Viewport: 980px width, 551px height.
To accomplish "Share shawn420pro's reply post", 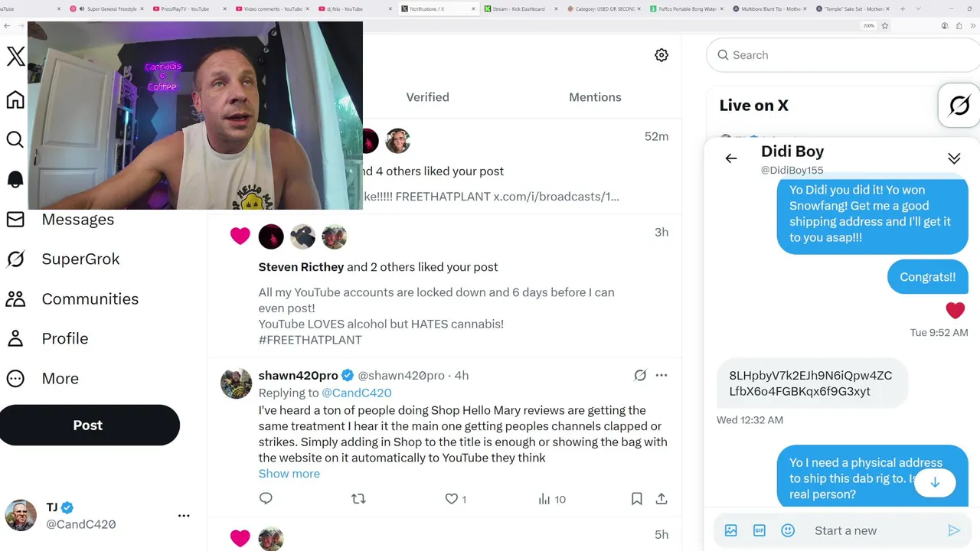I will [x=661, y=499].
